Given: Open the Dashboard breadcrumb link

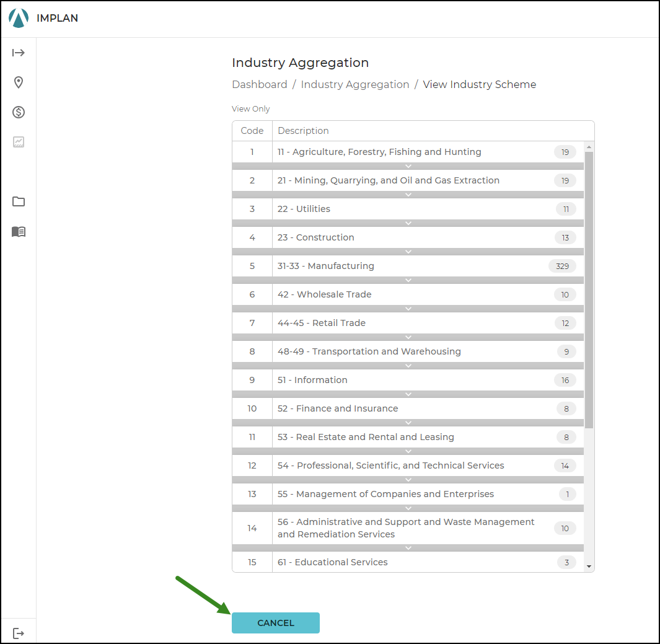Looking at the screenshot, I should [260, 84].
